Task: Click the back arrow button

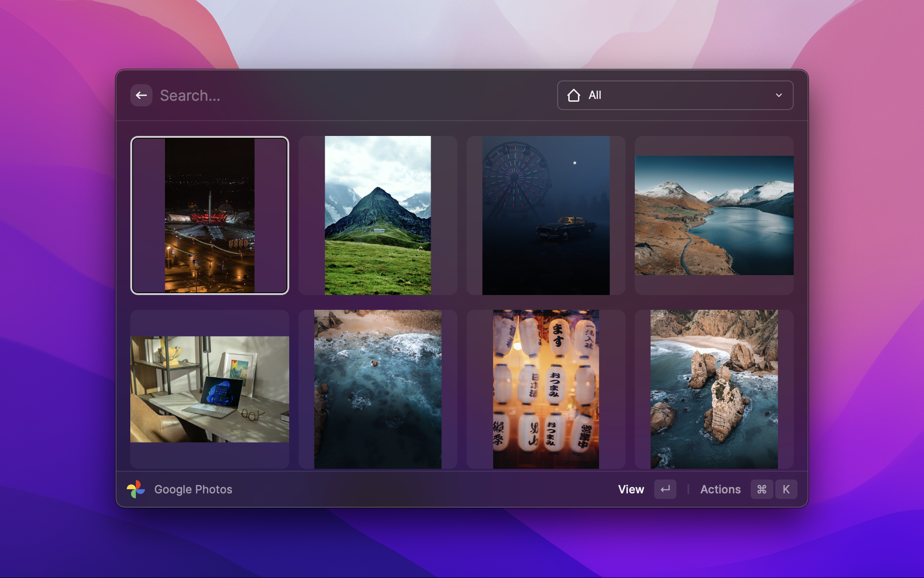Action: point(141,95)
